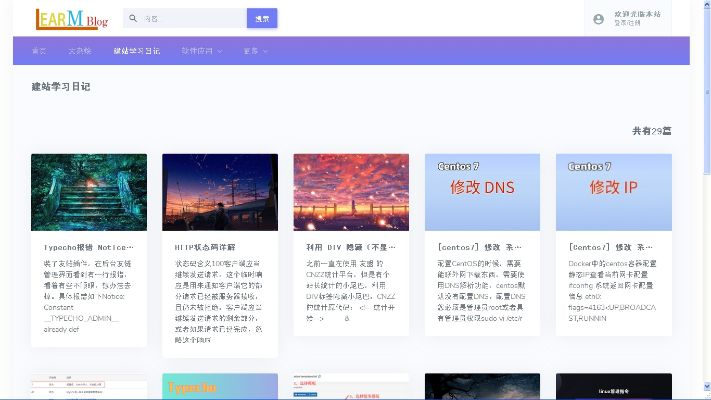The width and height of the screenshot is (711, 400).
Task: Expand the 更多 nav dropdown
Action: coord(255,50)
